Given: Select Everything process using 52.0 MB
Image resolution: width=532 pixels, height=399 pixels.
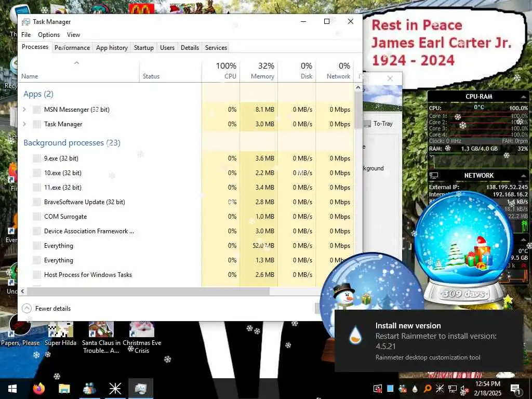Looking at the screenshot, I should 59,246.
